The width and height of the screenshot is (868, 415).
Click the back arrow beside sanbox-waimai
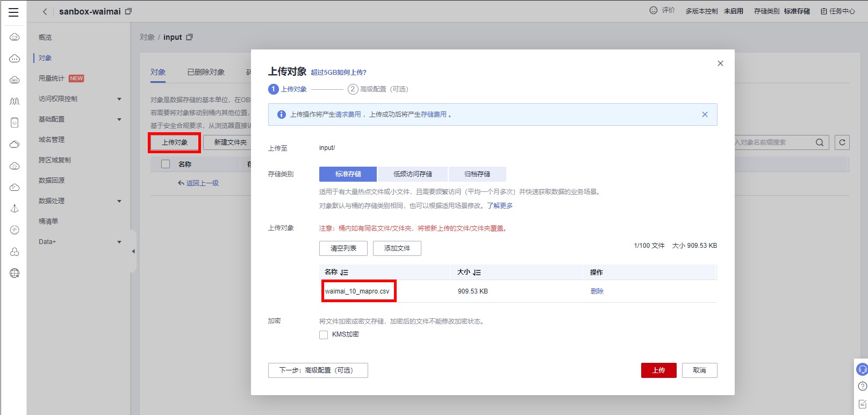tap(45, 11)
